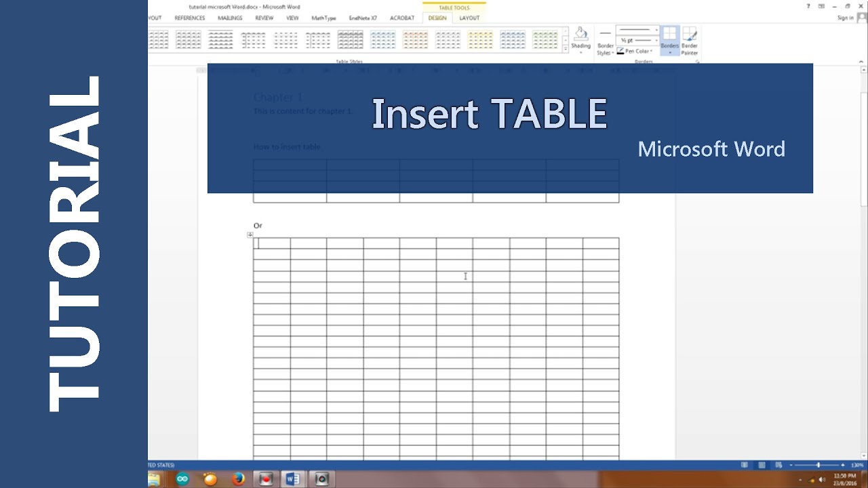Click the zoom slider handle
868x488 pixels.
click(x=818, y=465)
